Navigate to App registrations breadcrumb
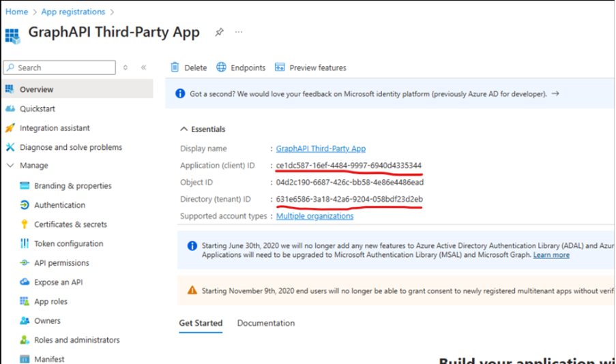 coord(73,12)
